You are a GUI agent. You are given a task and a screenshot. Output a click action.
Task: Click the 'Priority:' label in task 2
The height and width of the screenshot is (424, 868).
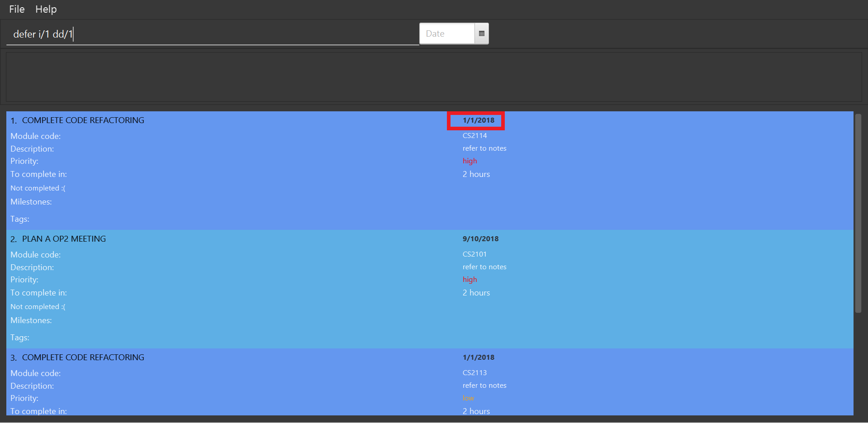(x=24, y=280)
